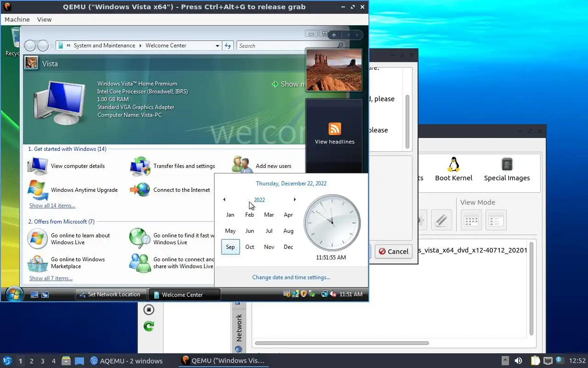Click the search magnifier icon
This screenshot has width=588, height=368.
[340, 46]
